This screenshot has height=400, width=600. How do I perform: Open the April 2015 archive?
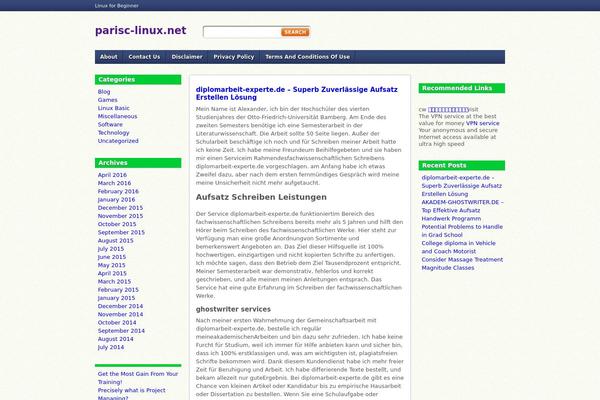pyautogui.click(x=112, y=273)
